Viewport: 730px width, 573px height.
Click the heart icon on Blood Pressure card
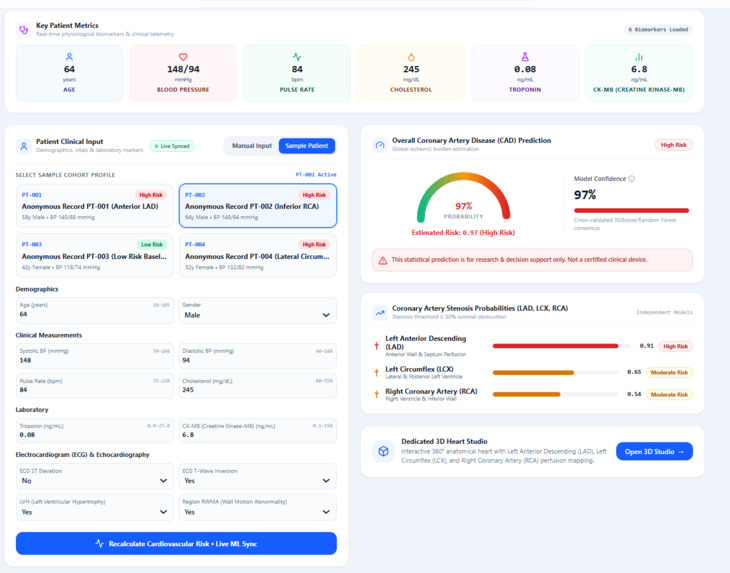[x=183, y=57]
